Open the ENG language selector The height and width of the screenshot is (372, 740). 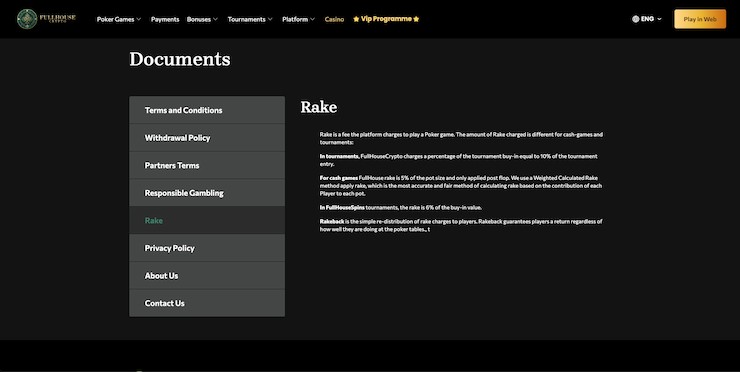pyautogui.click(x=647, y=19)
